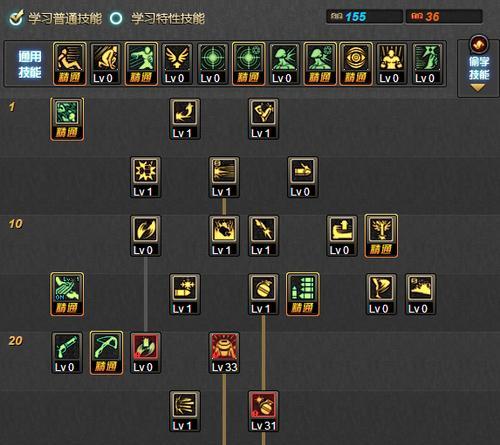Click the Lv 31 red grenade skill
Image resolution: width=500 pixels, height=445 pixels.
pyautogui.click(x=263, y=411)
